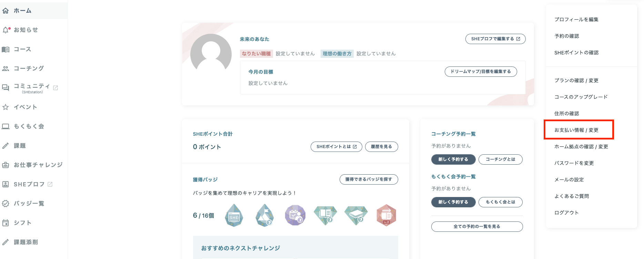The image size is (644, 259).
Task: Click the シフト calendar icon
Action: [6, 223]
